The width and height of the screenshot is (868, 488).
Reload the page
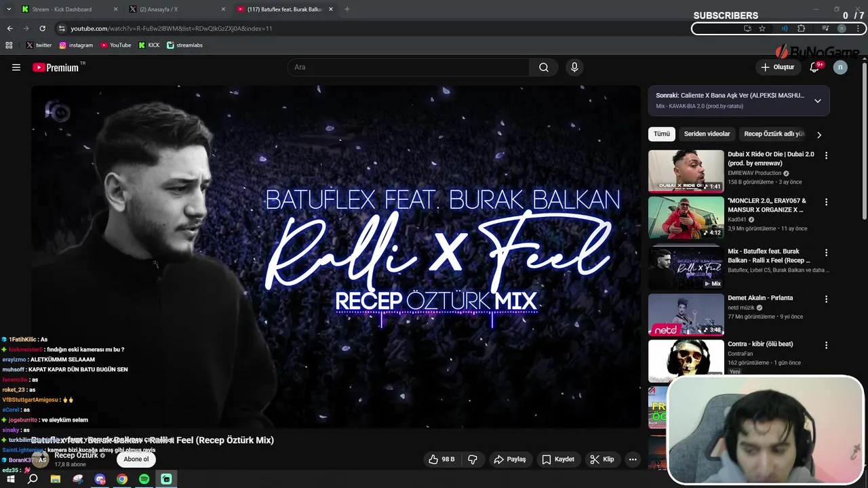coord(42,28)
